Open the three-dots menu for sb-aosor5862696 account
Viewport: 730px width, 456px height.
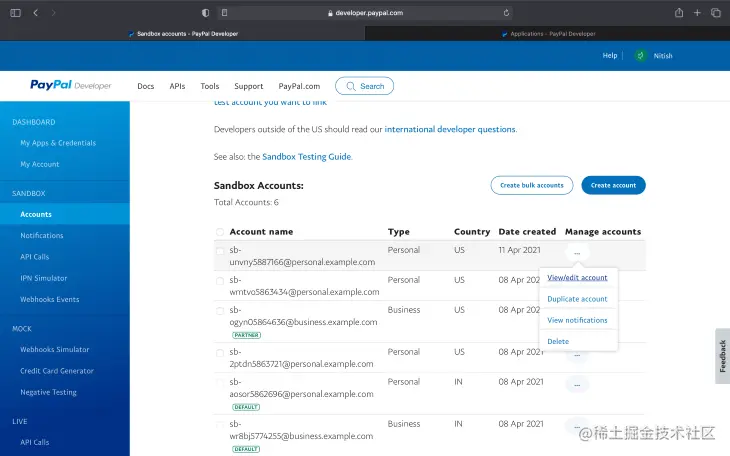pyautogui.click(x=577, y=385)
